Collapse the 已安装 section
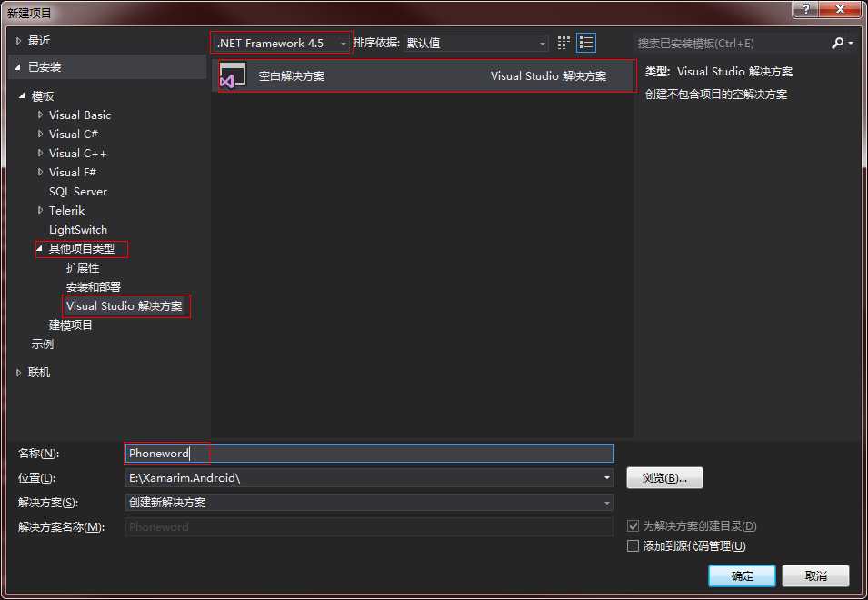Viewport: 868px width, 600px height. pyautogui.click(x=17, y=67)
